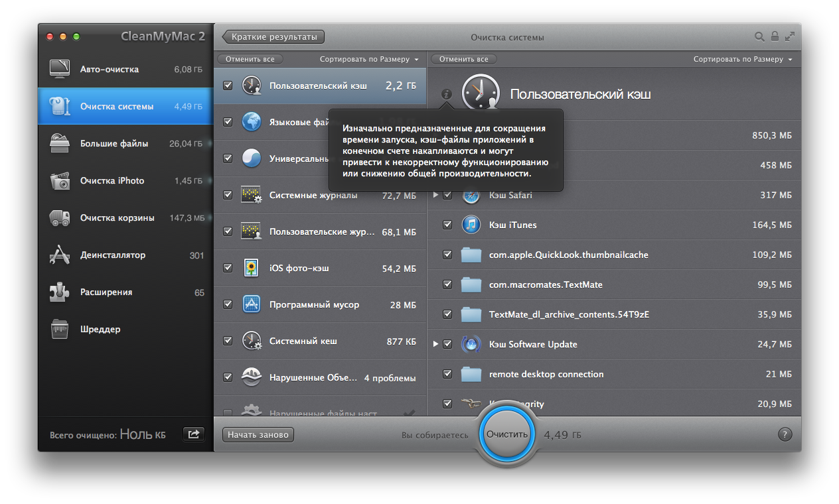Click the help question mark icon

pos(785,434)
